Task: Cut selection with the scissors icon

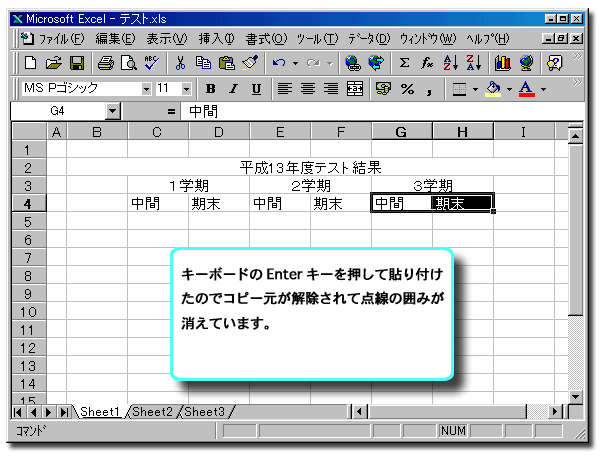Action: click(180, 63)
